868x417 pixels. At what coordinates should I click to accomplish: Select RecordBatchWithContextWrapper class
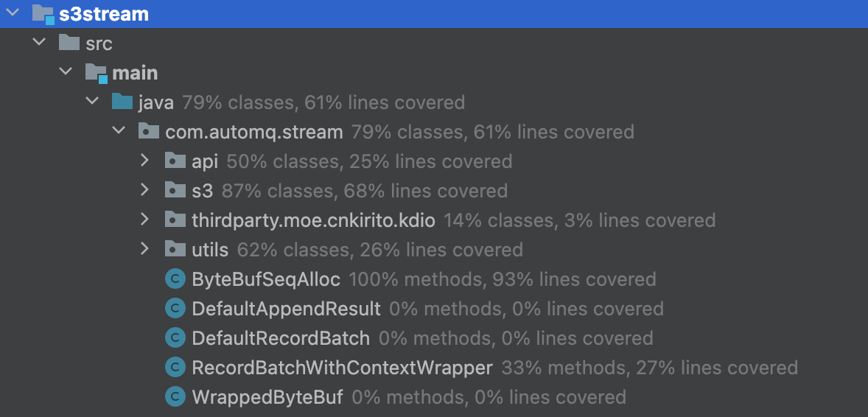[342, 368]
